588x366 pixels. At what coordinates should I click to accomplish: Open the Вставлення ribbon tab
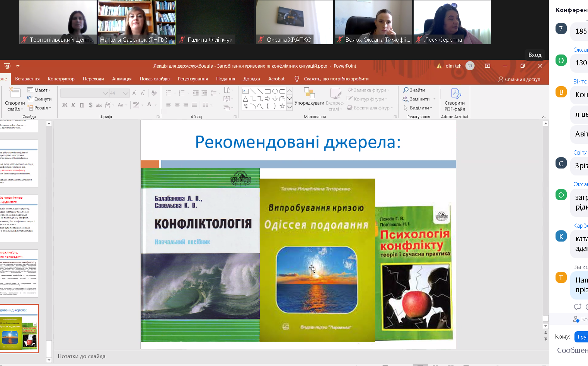click(x=27, y=79)
